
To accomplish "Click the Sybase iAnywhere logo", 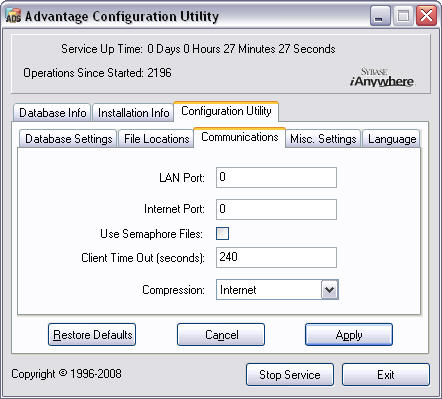I will pos(382,77).
